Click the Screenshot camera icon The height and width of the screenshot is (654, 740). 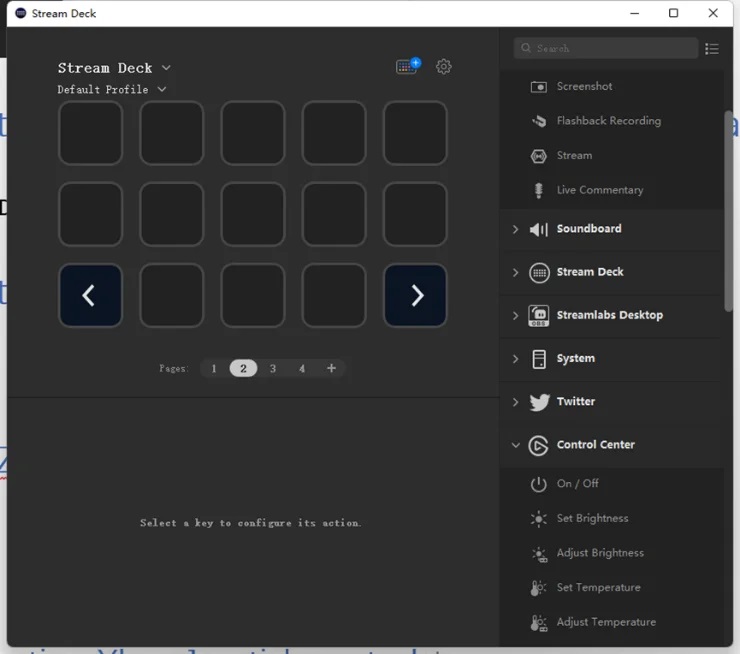tap(538, 87)
